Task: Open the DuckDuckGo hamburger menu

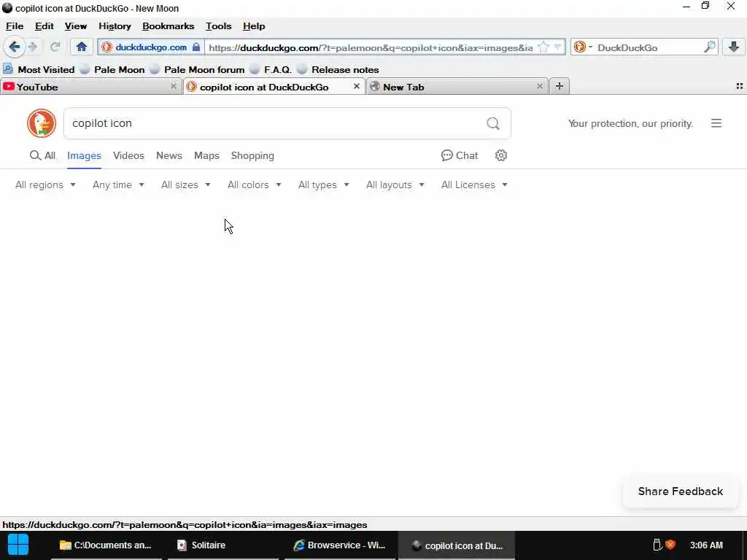Action: pos(716,123)
